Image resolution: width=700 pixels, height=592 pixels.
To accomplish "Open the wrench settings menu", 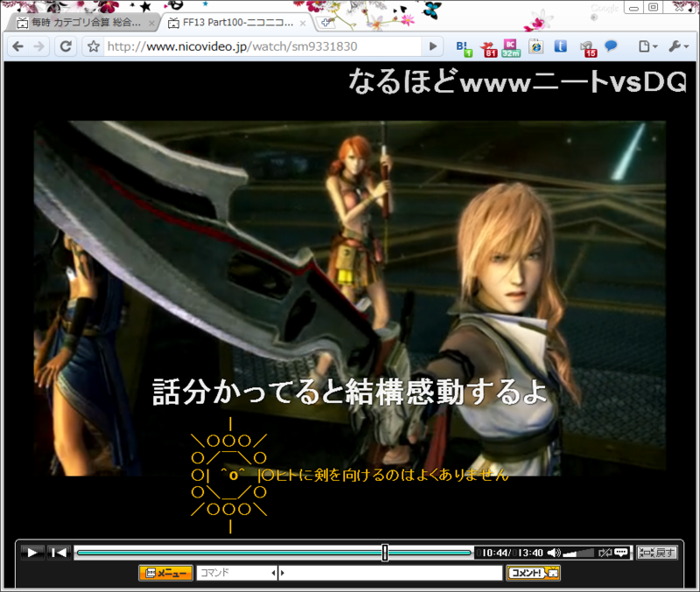I will click(674, 47).
